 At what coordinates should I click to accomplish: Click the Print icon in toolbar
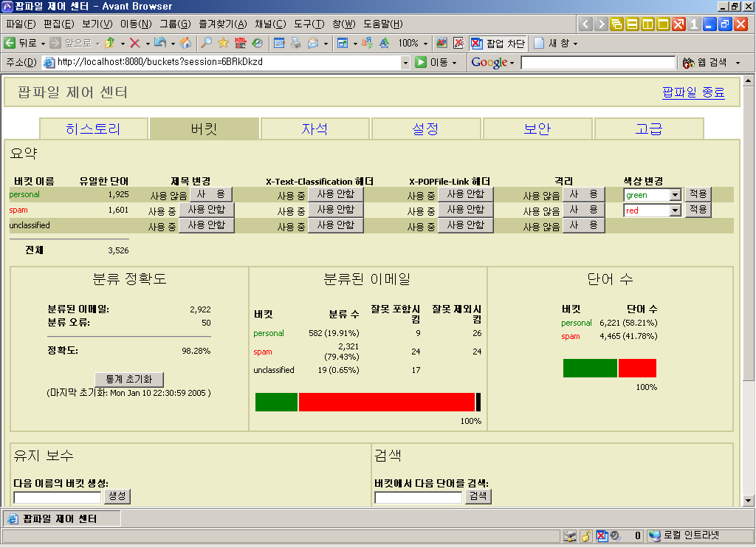click(296, 43)
